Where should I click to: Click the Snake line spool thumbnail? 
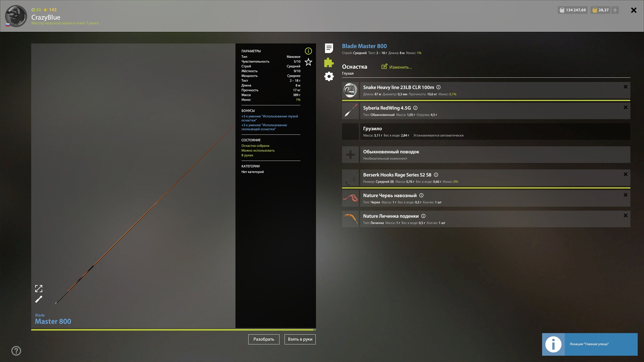point(350,90)
